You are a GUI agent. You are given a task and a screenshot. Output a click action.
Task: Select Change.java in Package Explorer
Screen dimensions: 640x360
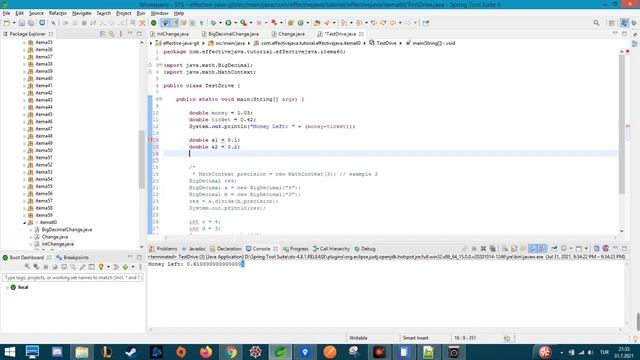click(51, 237)
